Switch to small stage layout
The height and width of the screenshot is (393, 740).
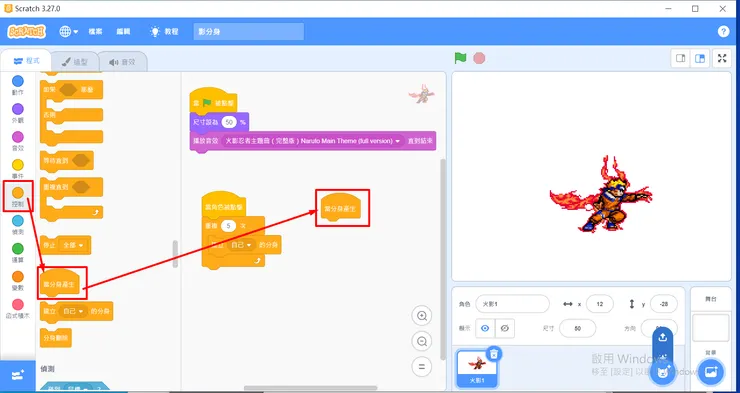point(681,59)
